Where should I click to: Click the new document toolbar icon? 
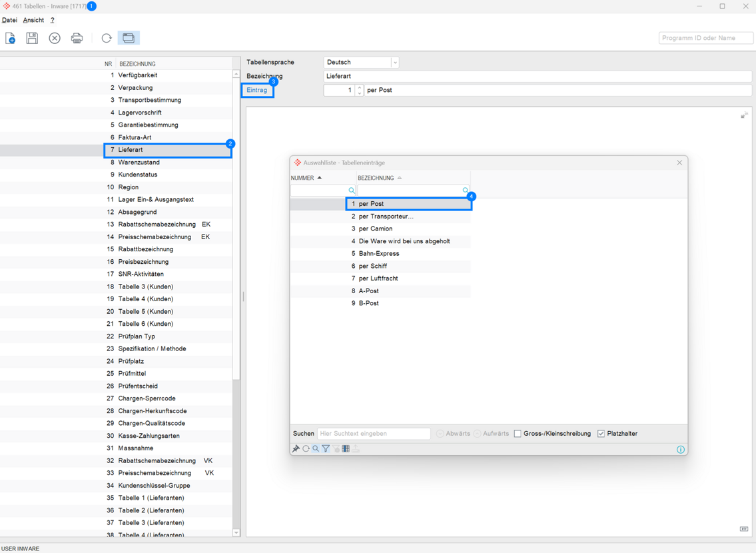point(11,38)
